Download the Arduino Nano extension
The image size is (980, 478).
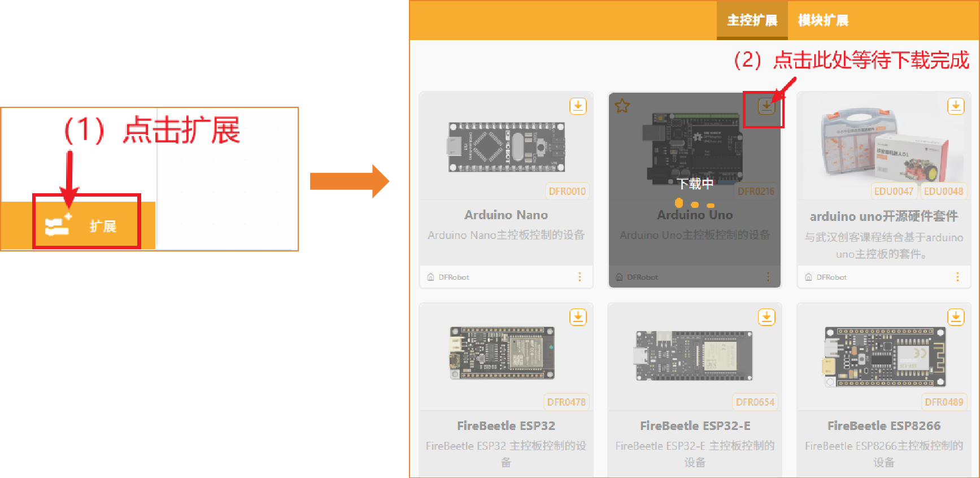(578, 106)
